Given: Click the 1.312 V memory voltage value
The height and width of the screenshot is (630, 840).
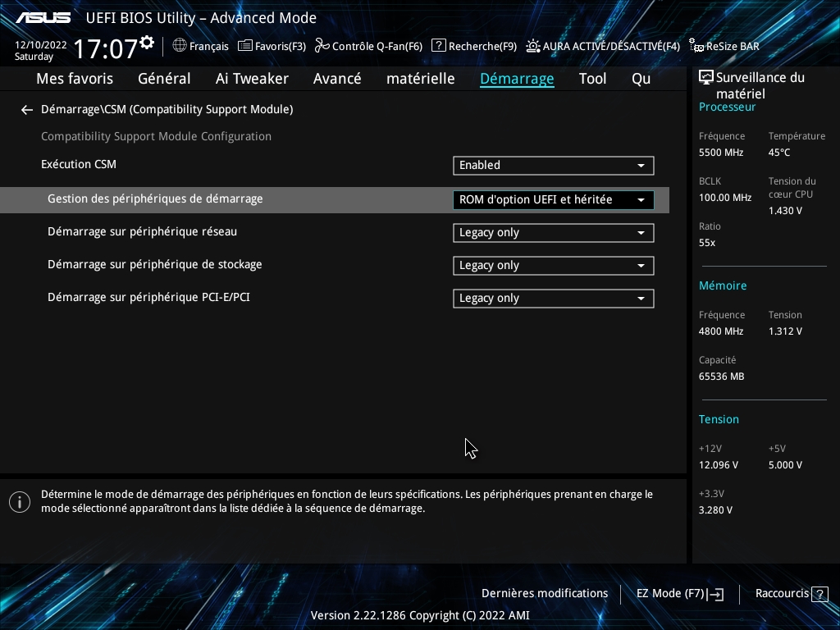Looking at the screenshot, I should [785, 331].
